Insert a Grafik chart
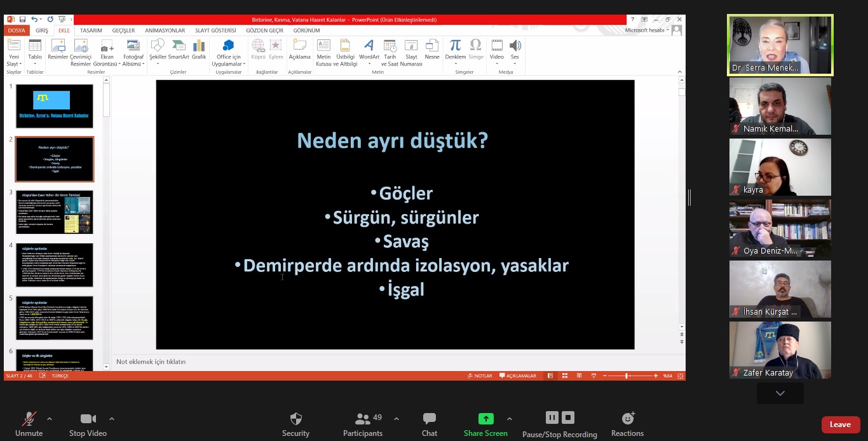The width and height of the screenshot is (868, 441). pos(199,50)
